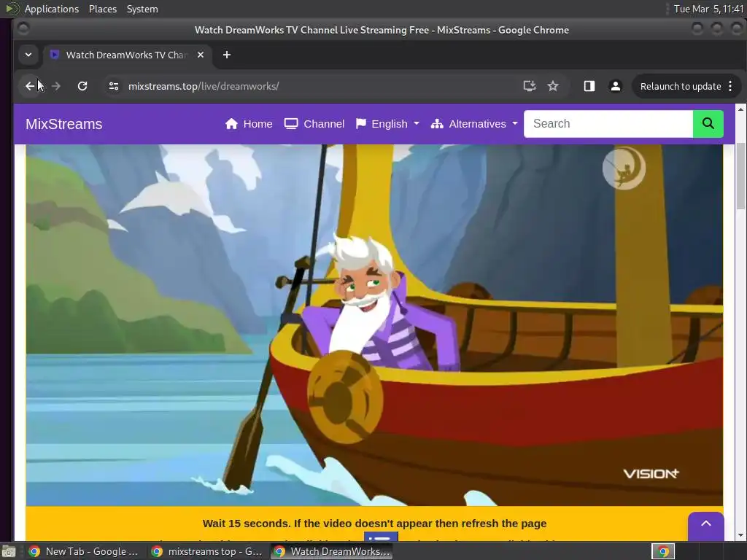Switch to mixstreams top taskbar window
747x560 pixels.
(206, 551)
